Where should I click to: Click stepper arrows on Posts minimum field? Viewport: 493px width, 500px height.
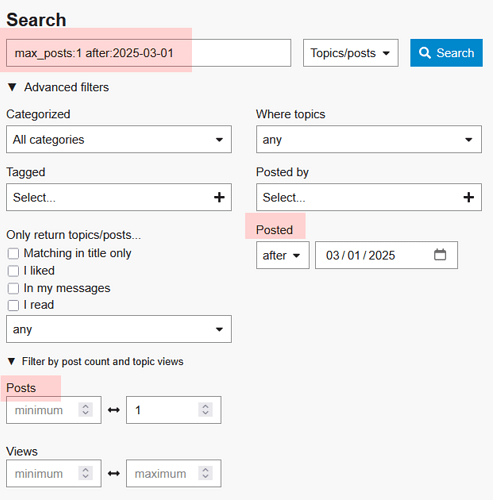85,410
